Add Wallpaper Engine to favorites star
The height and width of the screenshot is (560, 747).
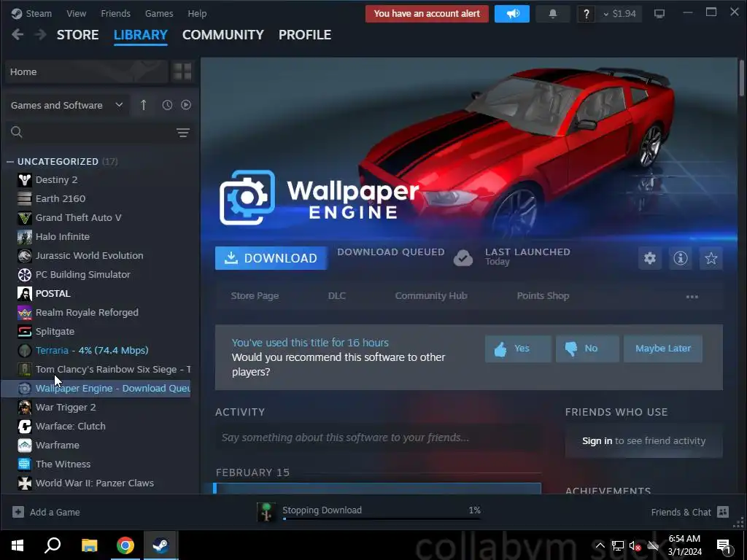(711, 258)
